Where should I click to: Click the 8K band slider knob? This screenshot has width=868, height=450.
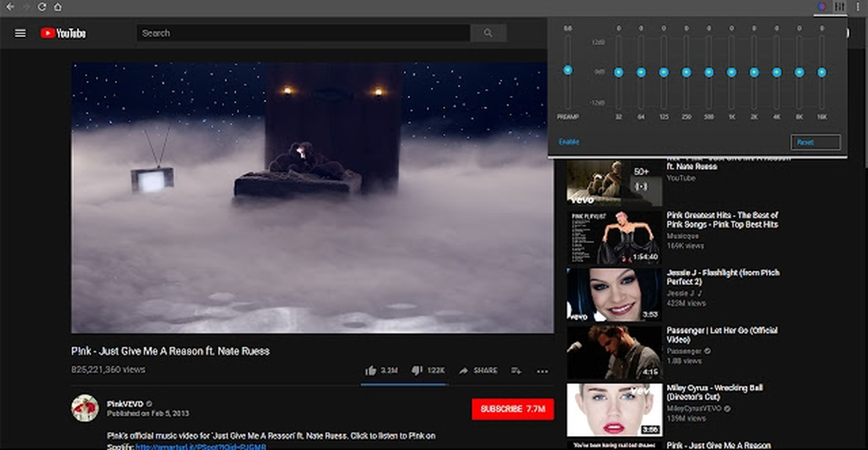click(x=799, y=73)
